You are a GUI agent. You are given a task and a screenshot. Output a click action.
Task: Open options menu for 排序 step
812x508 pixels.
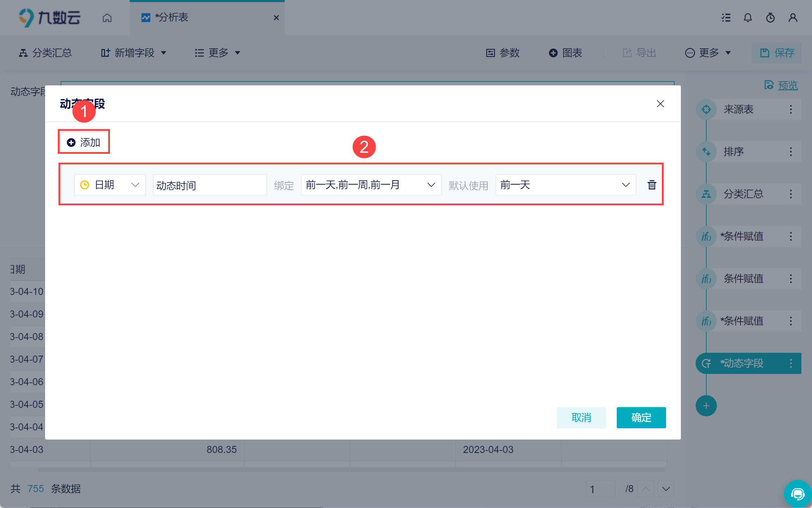point(791,152)
